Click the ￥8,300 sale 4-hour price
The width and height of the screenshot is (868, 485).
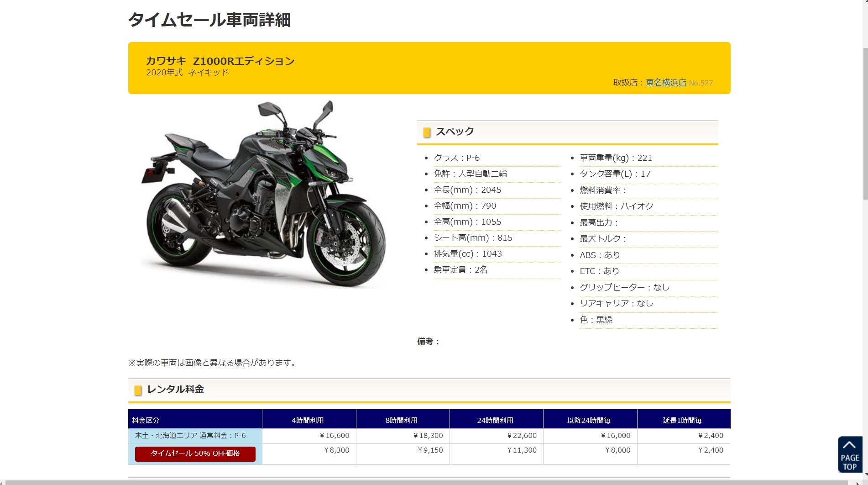pyautogui.click(x=336, y=450)
